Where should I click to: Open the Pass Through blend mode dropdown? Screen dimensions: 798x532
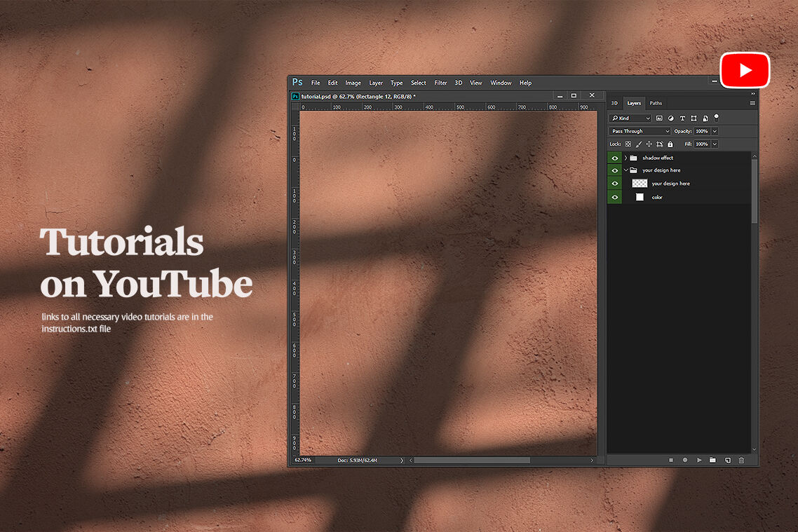[x=640, y=131]
